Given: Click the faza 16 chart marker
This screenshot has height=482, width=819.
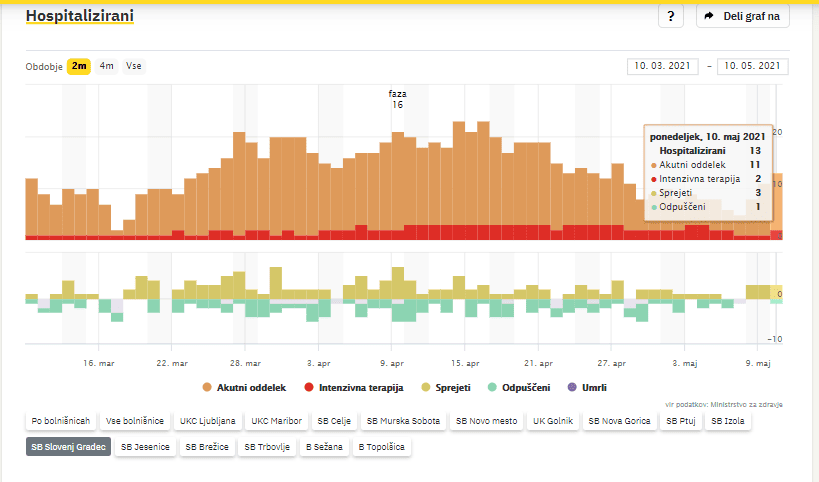Looking at the screenshot, I should [x=397, y=99].
